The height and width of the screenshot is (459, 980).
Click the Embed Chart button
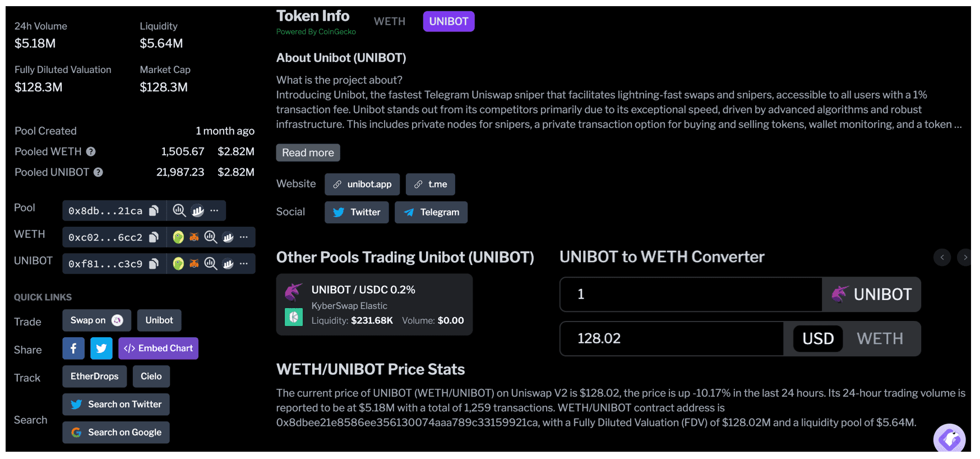pos(158,348)
